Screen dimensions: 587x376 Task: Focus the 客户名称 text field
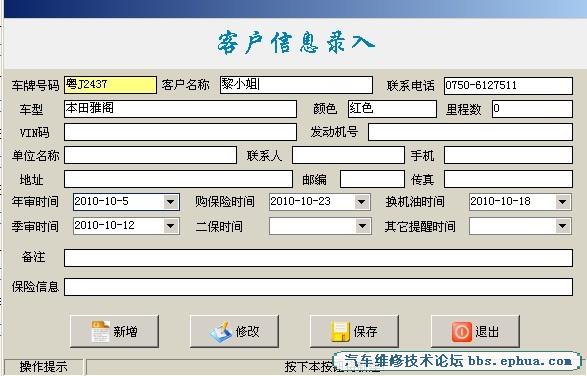tap(296, 85)
